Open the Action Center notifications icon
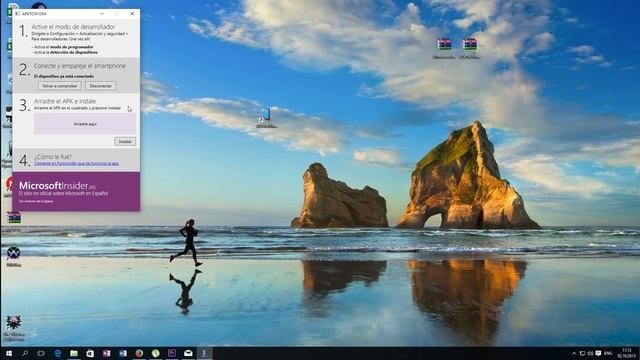Viewport: 640px width, 360px height. (x=598, y=353)
